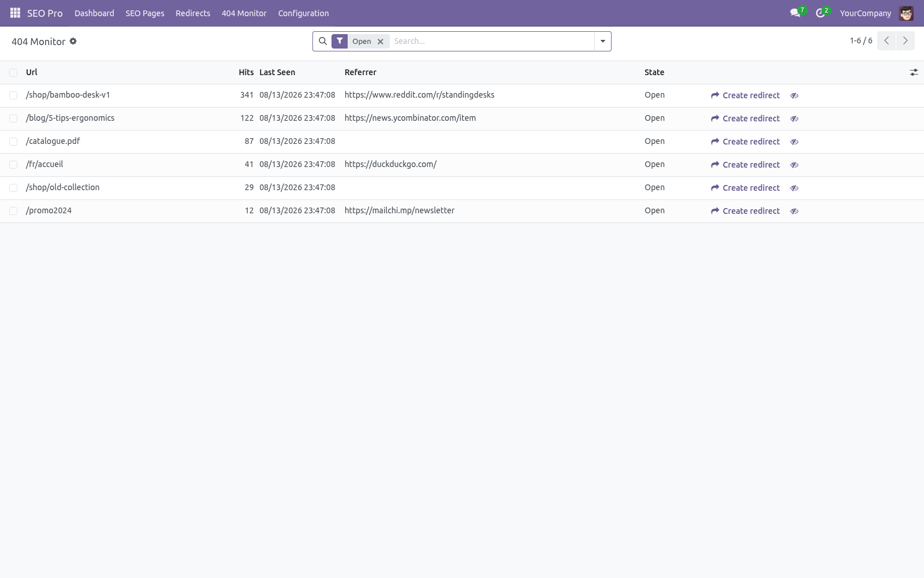
Task: Click the 1-6 / 6 pager counter
Action: click(x=860, y=40)
